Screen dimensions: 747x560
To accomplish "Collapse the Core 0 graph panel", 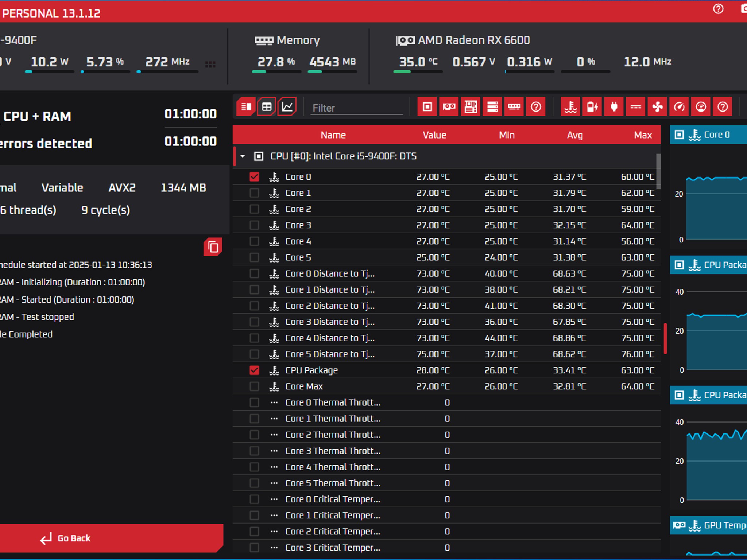I will click(679, 135).
